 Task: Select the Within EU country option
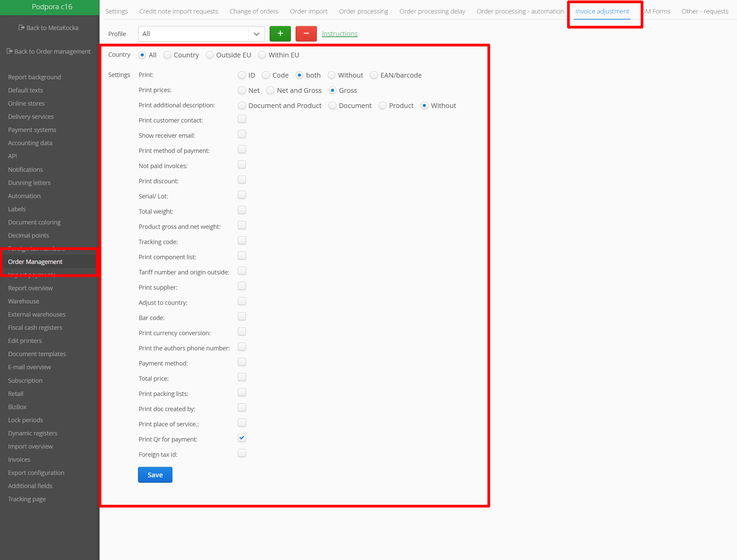tap(262, 55)
